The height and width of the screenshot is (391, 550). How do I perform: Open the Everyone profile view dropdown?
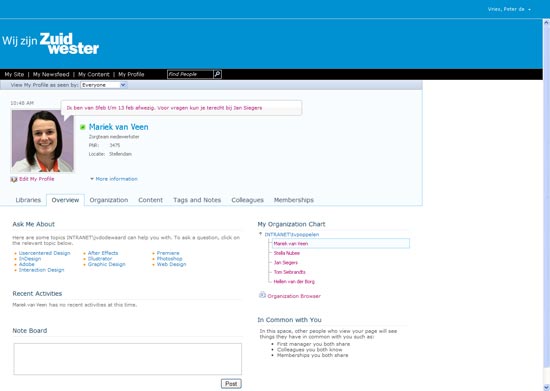104,85
